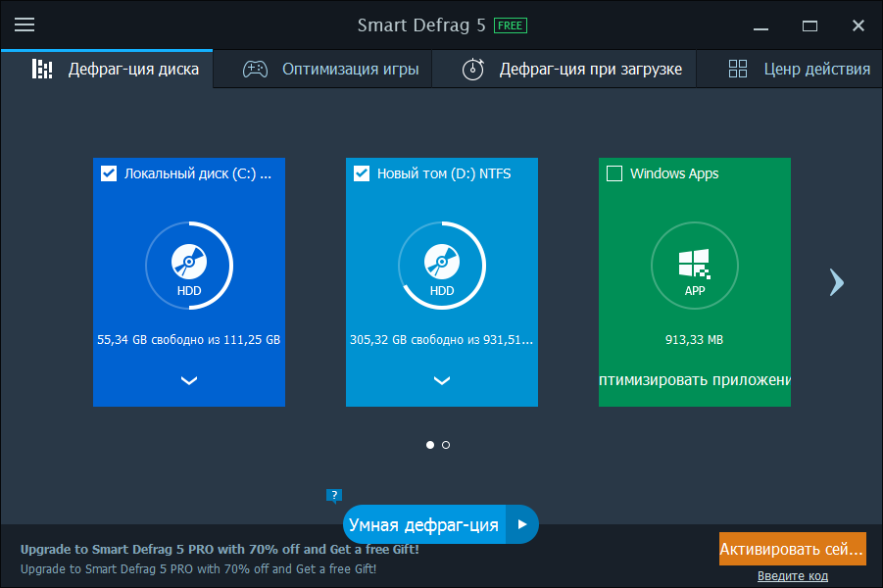Uncheck the Локальный диск (C:) checkbox
883x588 pixels.
109,173
